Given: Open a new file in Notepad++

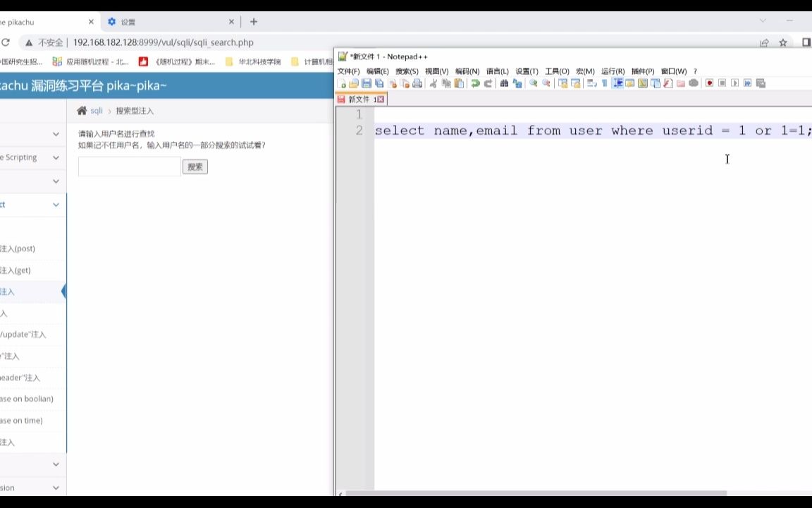Looking at the screenshot, I should (x=343, y=83).
